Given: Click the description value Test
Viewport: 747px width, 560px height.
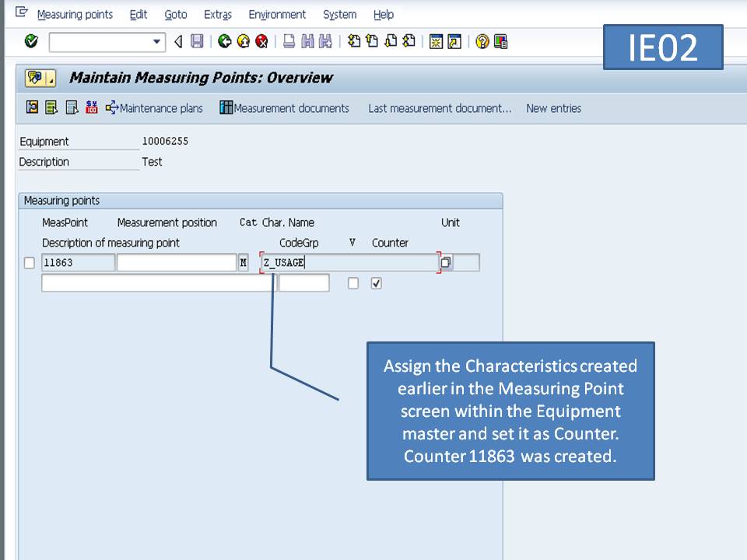Looking at the screenshot, I should (152, 162).
